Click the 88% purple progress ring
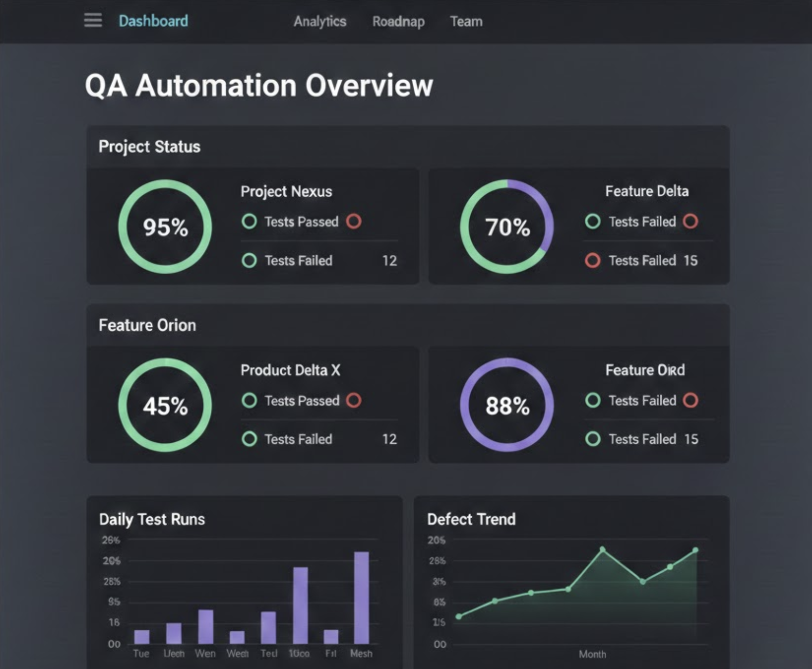Viewport: 812px width, 669px height. [x=507, y=405]
